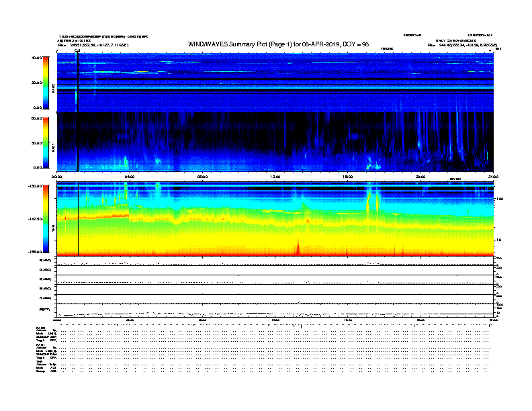Click 00:00 tick below the RAD1 spectrogram
Viewport: 532px width, 411px height.
pos(57,177)
